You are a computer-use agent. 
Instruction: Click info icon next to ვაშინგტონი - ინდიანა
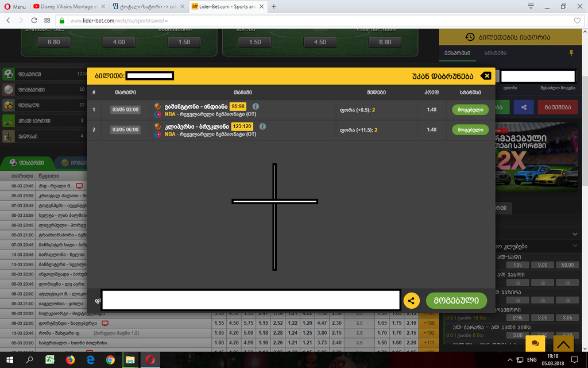256,106
